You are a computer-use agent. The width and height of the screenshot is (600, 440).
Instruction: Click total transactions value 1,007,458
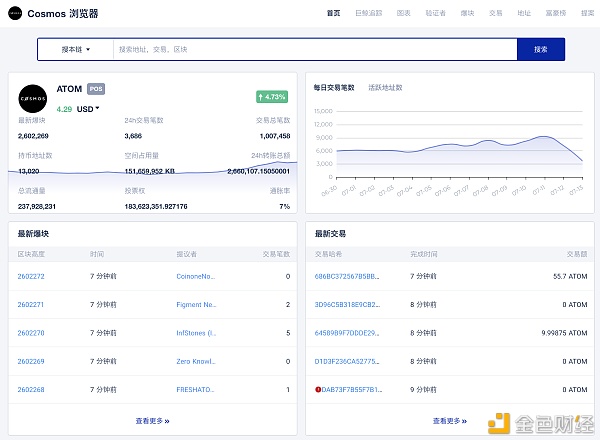(275, 136)
